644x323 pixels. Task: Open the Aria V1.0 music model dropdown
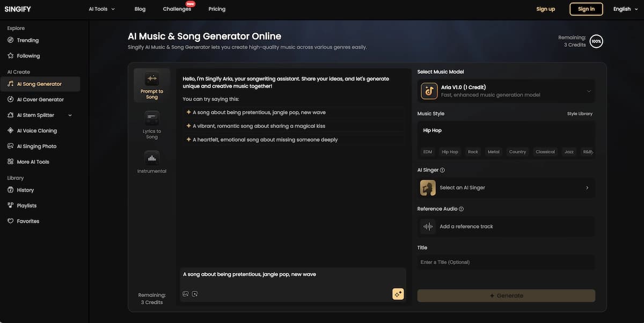click(506, 91)
